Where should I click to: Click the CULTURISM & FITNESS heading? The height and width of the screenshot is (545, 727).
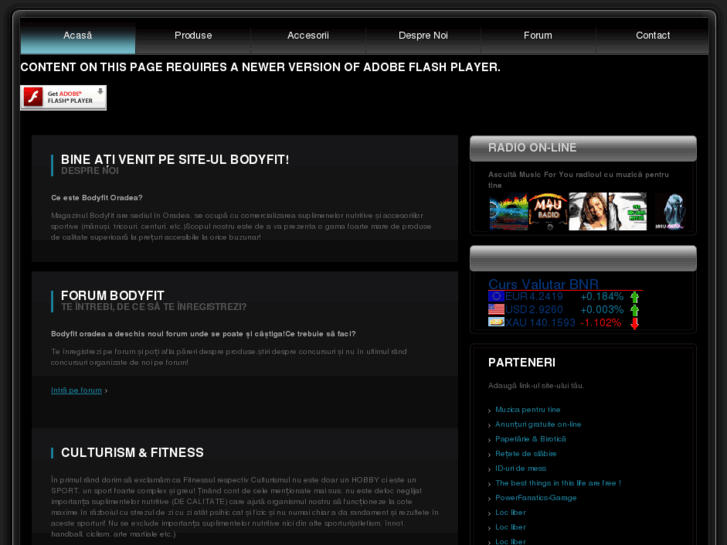pos(132,452)
